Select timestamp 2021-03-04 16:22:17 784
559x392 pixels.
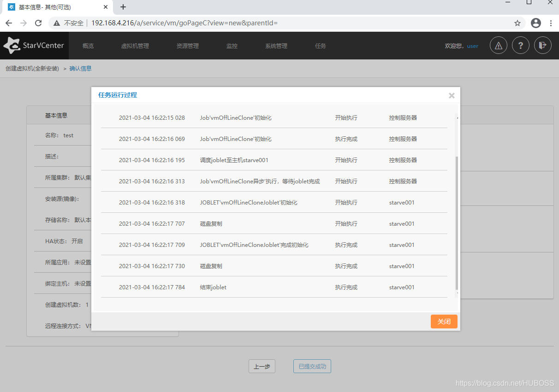coord(152,287)
